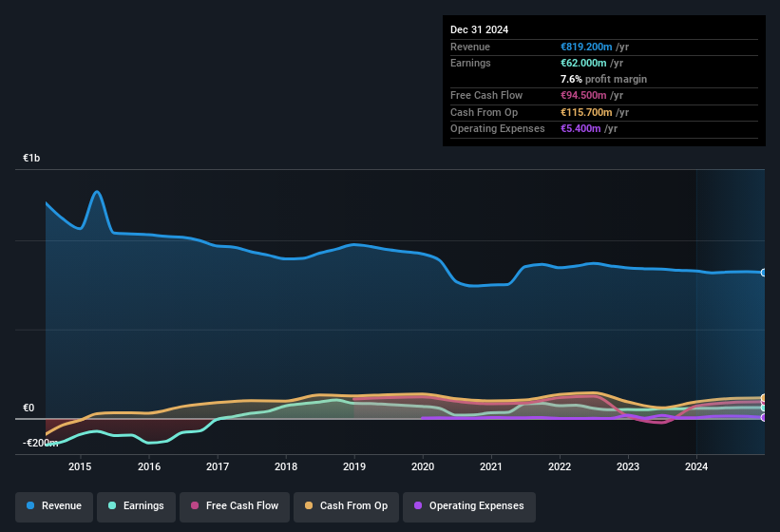Click the Dec 31 2024 tooltip date
Image resolution: width=780 pixels, height=532 pixels.
(479, 29)
